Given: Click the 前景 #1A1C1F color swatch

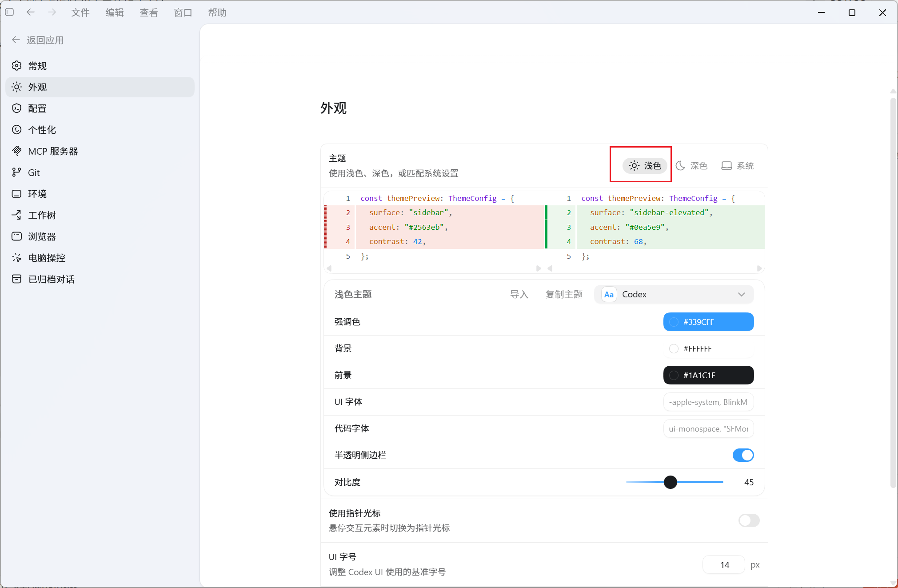Looking at the screenshot, I should (708, 375).
